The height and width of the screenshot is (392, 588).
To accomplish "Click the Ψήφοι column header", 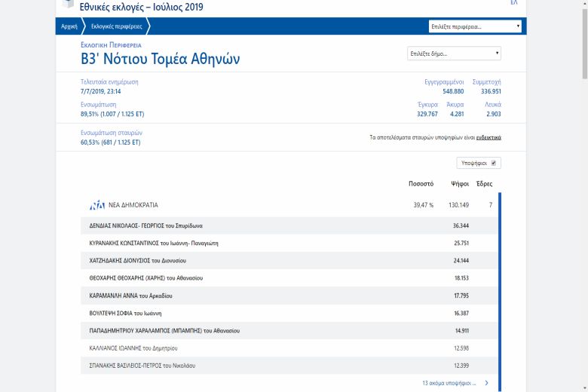I will (460, 184).
